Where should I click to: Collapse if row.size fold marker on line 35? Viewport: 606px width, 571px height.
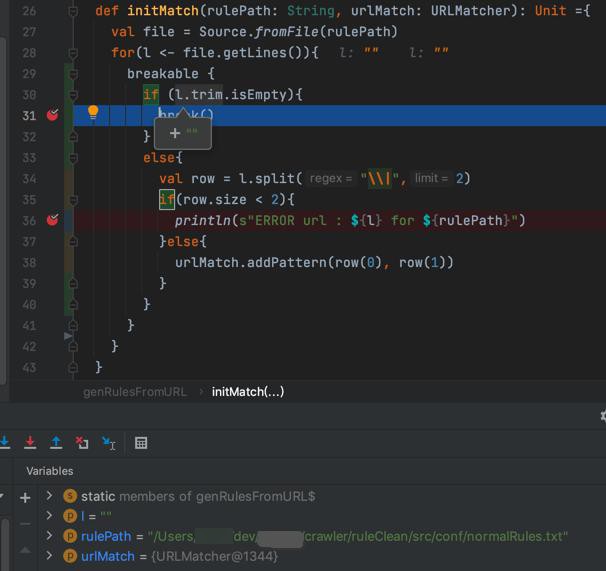pos(73,200)
